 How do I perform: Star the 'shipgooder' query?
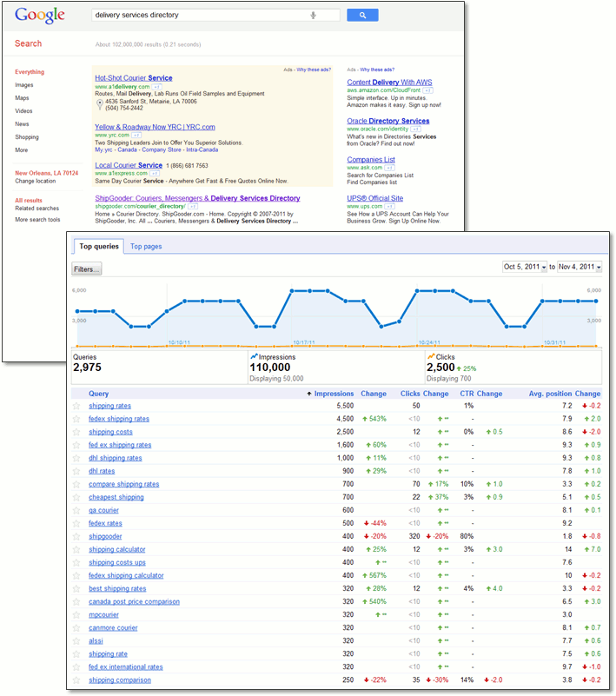coord(76,536)
